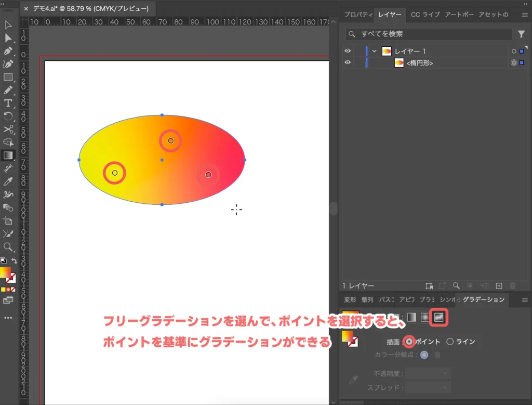The width and height of the screenshot is (532, 405).
Task: Select the Pen tool
Action: tap(8, 51)
